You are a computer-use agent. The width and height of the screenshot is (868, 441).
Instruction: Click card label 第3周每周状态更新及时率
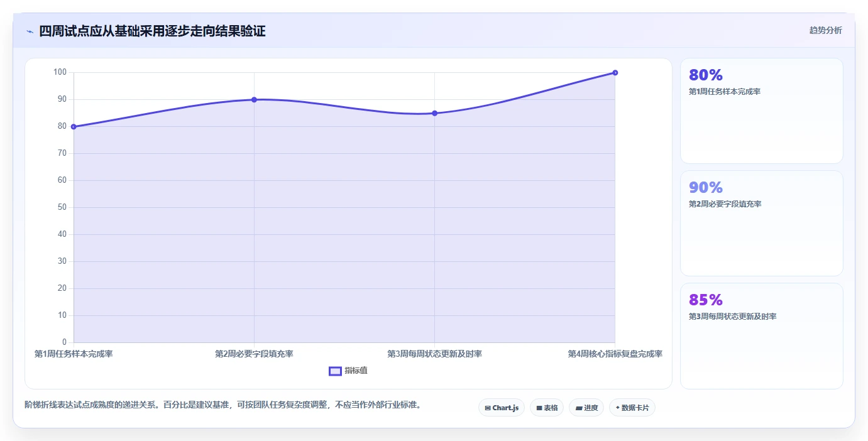pos(732,317)
